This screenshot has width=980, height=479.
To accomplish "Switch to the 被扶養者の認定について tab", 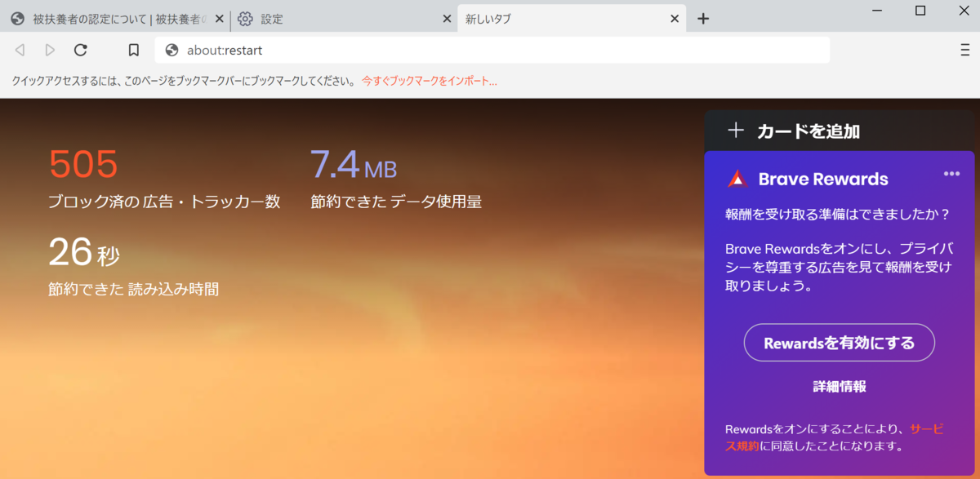I will pyautogui.click(x=115, y=19).
